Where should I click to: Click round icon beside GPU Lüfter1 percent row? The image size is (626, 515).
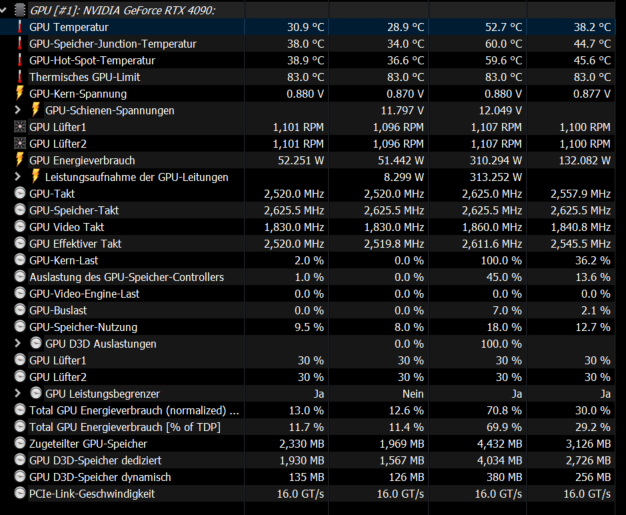pyautogui.click(x=20, y=360)
